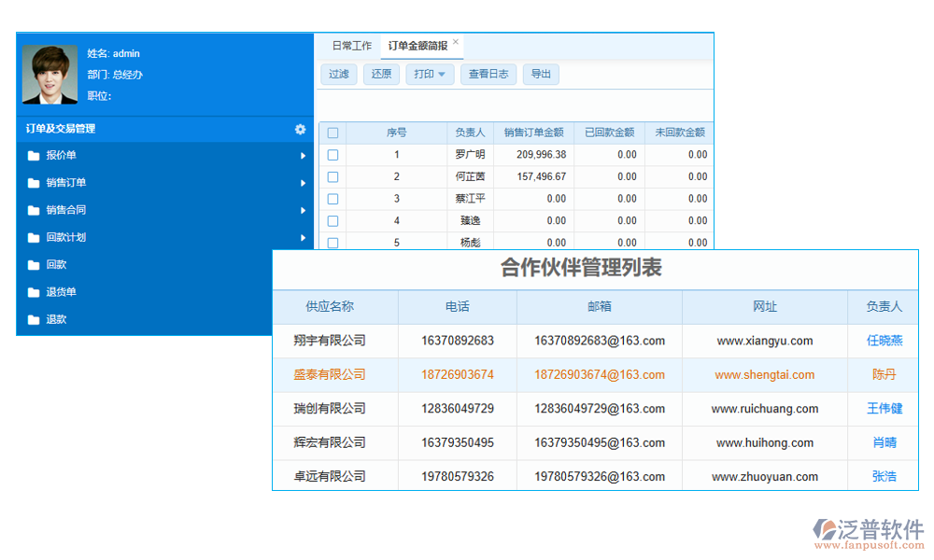Select the 订单金额简报 tab

pyautogui.click(x=417, y=46)
